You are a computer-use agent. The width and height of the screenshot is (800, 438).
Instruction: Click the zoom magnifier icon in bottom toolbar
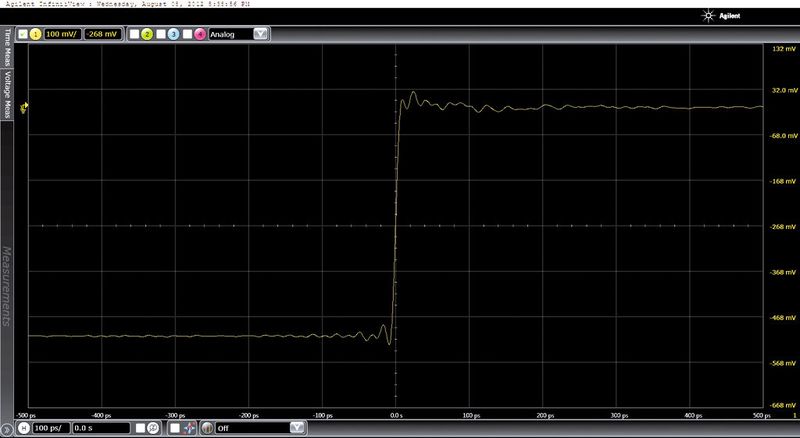(x=153, y=428)
